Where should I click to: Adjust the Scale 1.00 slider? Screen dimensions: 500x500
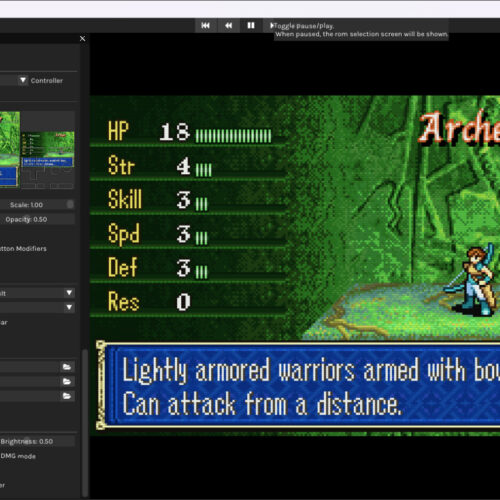[x=36, y=205]
